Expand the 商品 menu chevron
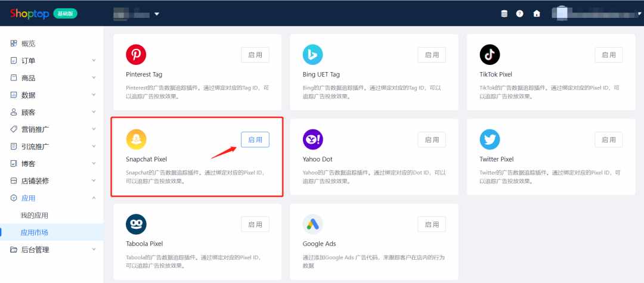Image resolution: width=644 pixels, height=283 pixels. [x=94, y=78]
